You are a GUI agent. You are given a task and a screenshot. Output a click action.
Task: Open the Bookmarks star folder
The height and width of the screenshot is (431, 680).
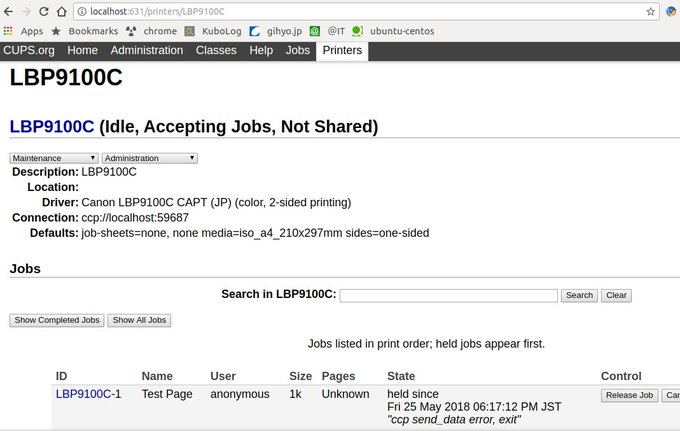[85, 31]
